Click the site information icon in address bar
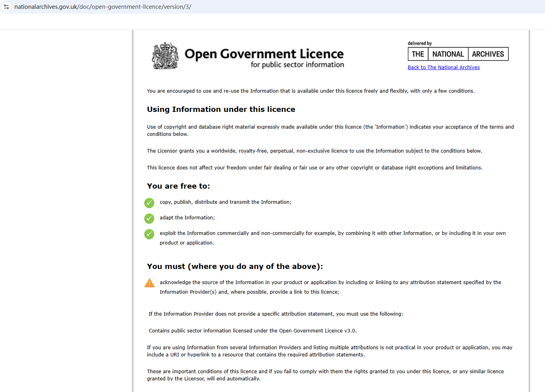Image resolution: width=545 pixels, height=392 pixels. [6, 7]
